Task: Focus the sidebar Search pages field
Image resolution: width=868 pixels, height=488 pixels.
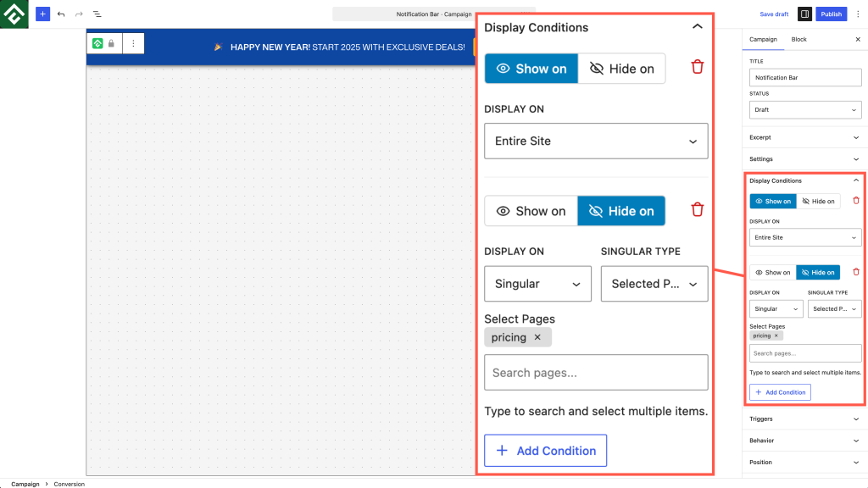Action: click(805, 353)
